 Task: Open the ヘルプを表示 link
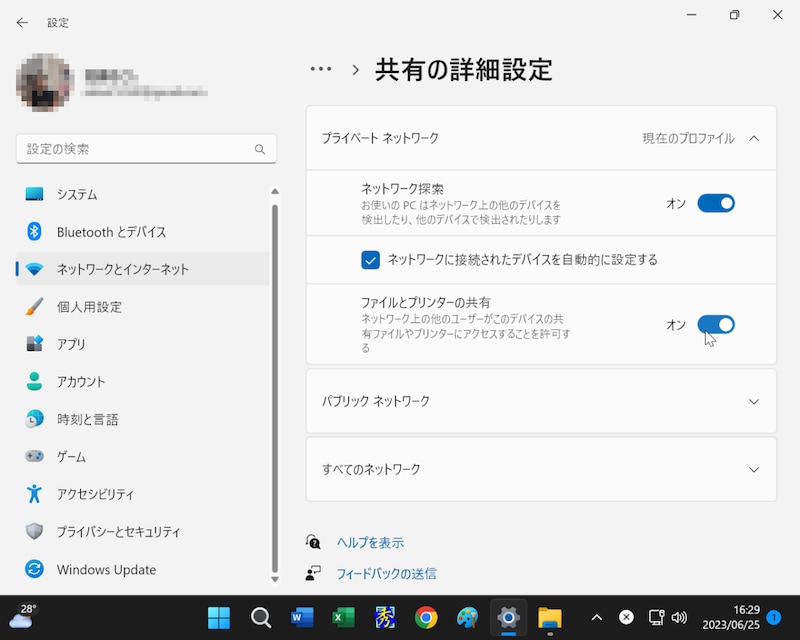(370, 542)
